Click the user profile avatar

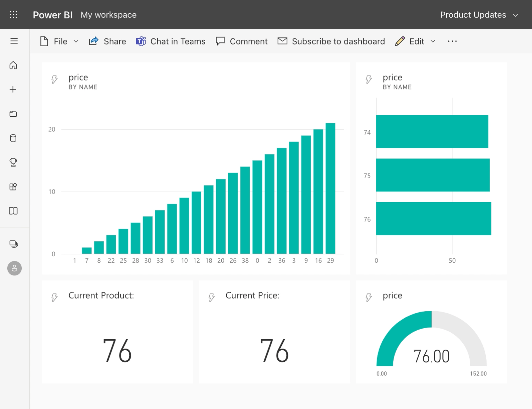(14, 268)
